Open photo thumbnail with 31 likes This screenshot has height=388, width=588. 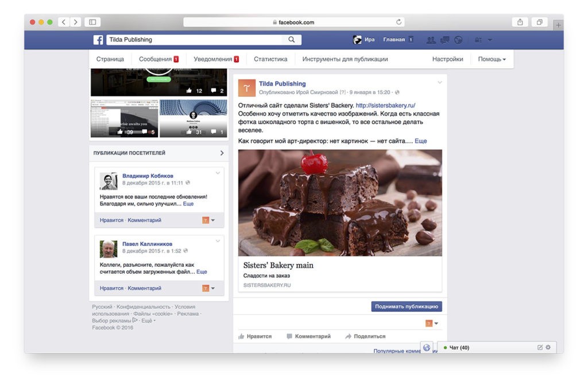(x=193, y=118)
